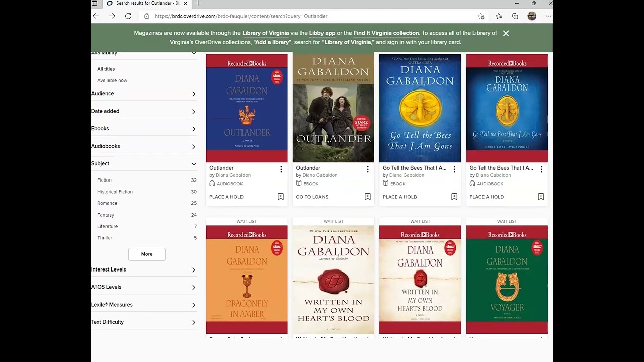Screen dimensions: 644x362
Task: Open options menu for Go Tell the Bees ebook
Action: click(x=454, y=169)
